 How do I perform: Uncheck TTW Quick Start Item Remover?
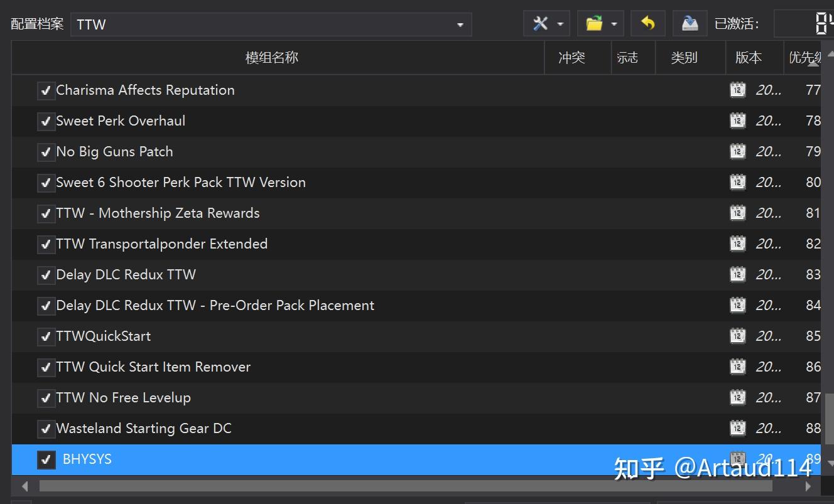[x=45, y=367]
